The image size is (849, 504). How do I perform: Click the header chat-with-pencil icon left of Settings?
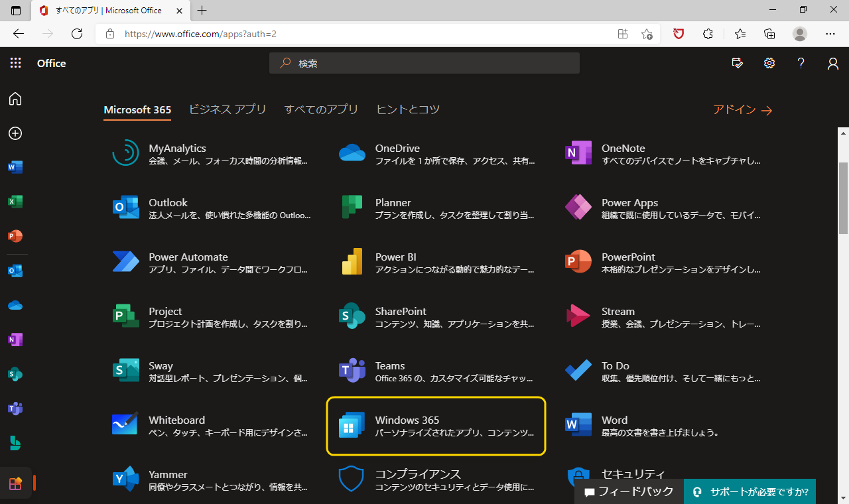point(737,63)
